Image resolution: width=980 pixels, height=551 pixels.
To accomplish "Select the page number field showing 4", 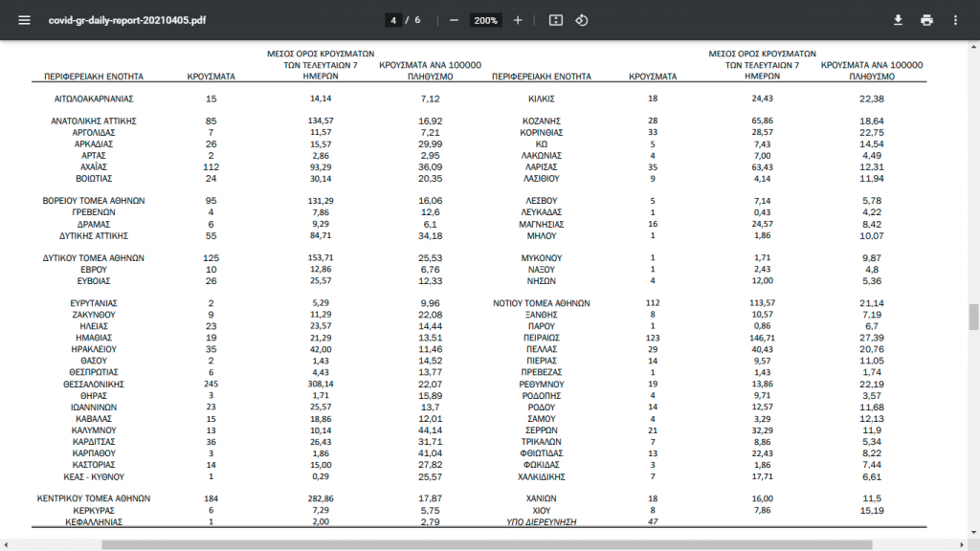I will [393, 20].
